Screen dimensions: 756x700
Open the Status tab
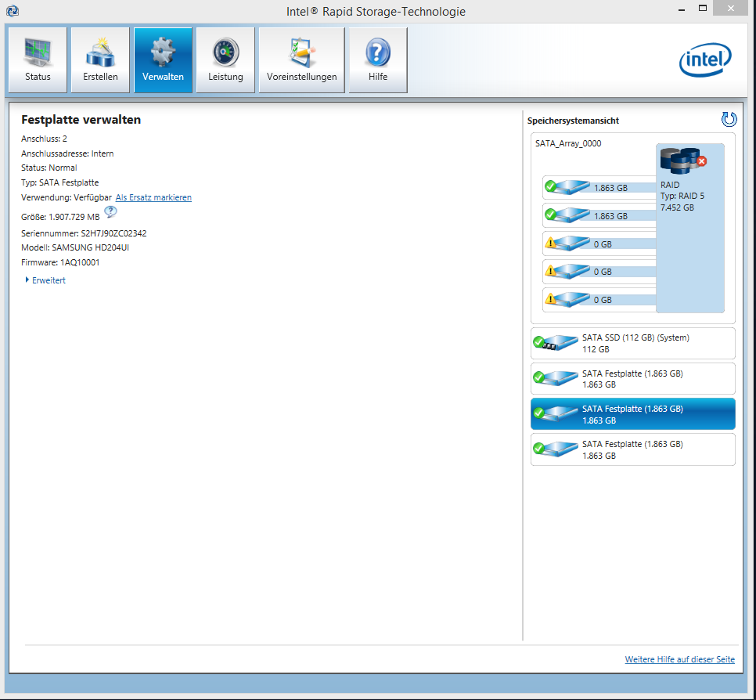38,60
